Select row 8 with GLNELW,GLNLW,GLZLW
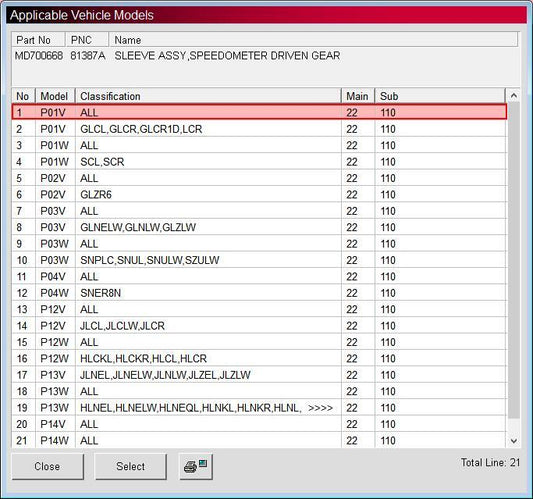Image resolution: width=533 pixels, height=499 pixels. pos(259,227)
